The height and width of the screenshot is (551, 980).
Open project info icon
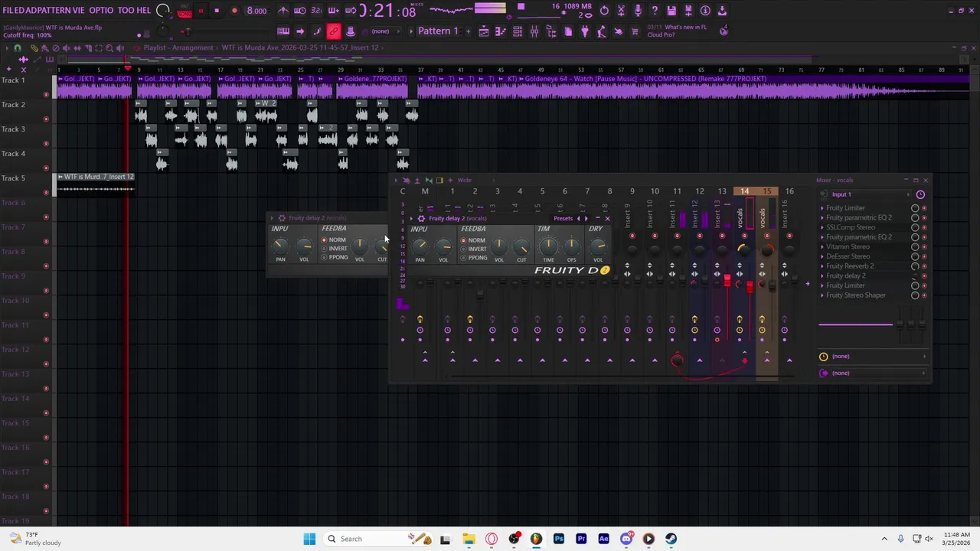coord(705,11)
